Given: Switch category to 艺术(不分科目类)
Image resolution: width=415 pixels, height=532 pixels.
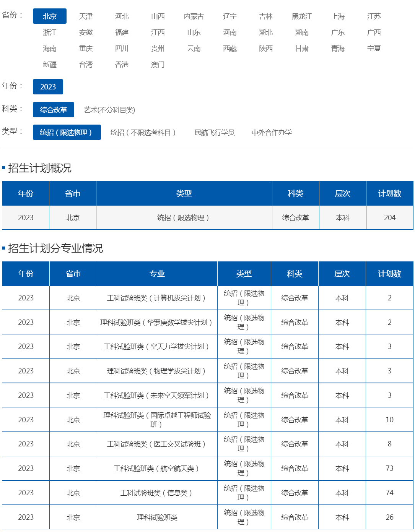Looking at the screenshot, I should point(109,110).
